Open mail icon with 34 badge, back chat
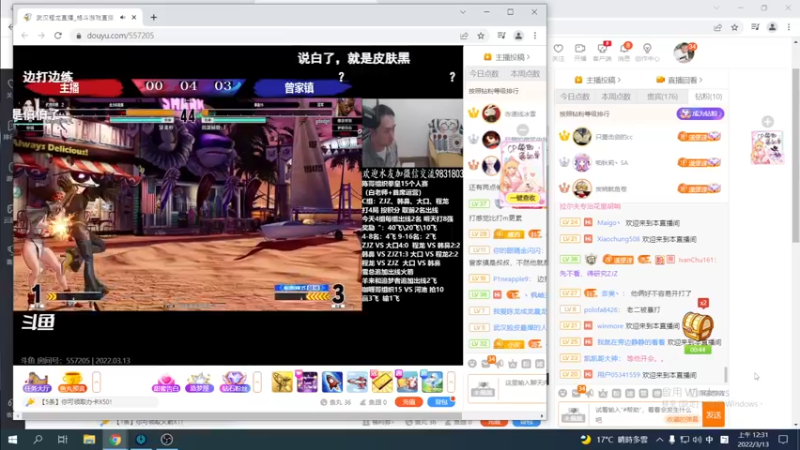 [576, 393]
